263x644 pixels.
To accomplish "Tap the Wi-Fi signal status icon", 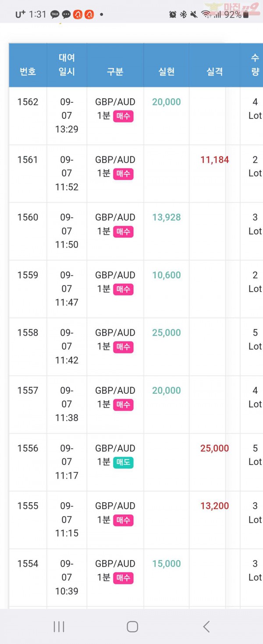I will click(x=206, y=14).
